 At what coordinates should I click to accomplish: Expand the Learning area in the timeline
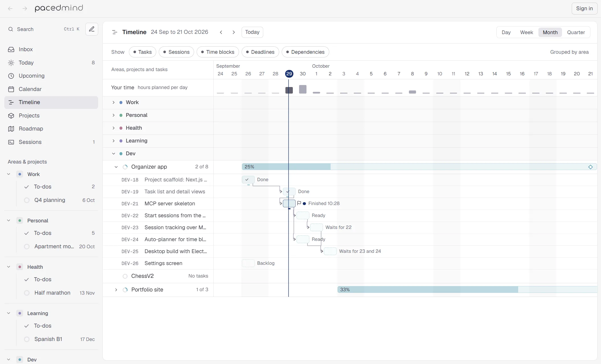tap(114, 141)
